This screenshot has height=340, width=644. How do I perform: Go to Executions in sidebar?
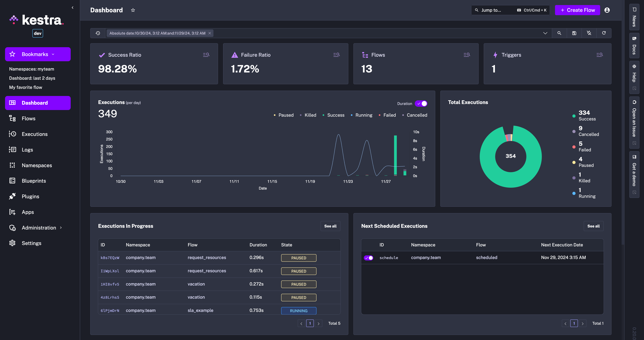pos(35,134)
